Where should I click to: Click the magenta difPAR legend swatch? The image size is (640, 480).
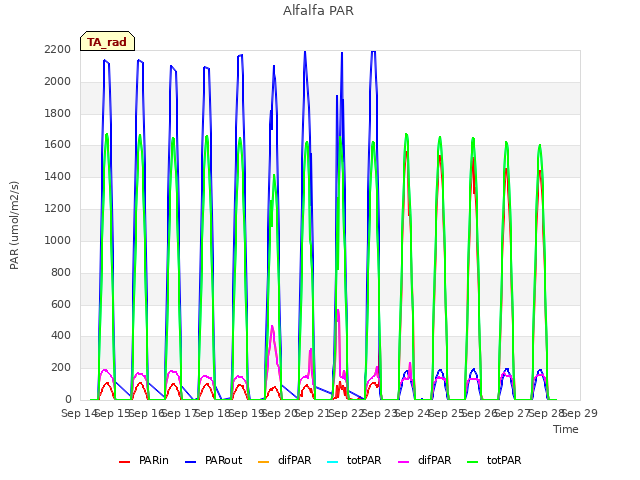tap(404, 462)
